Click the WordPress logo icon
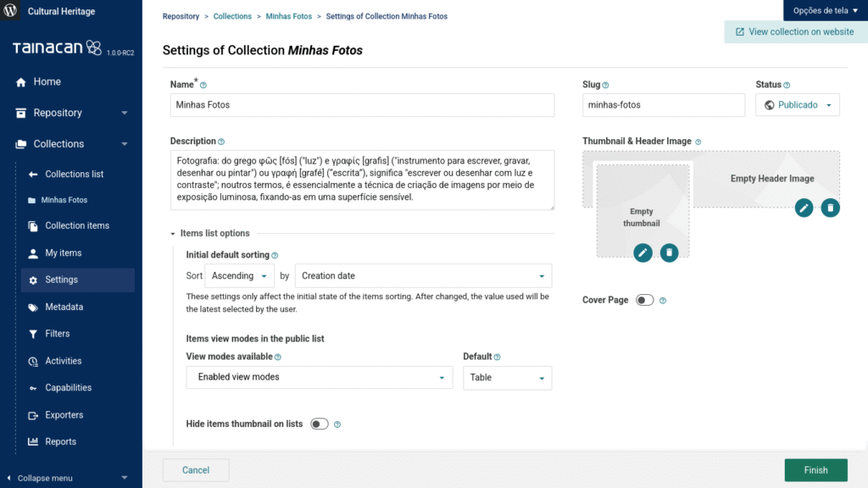This screenshot has width=868, height=488. (12, 12)
